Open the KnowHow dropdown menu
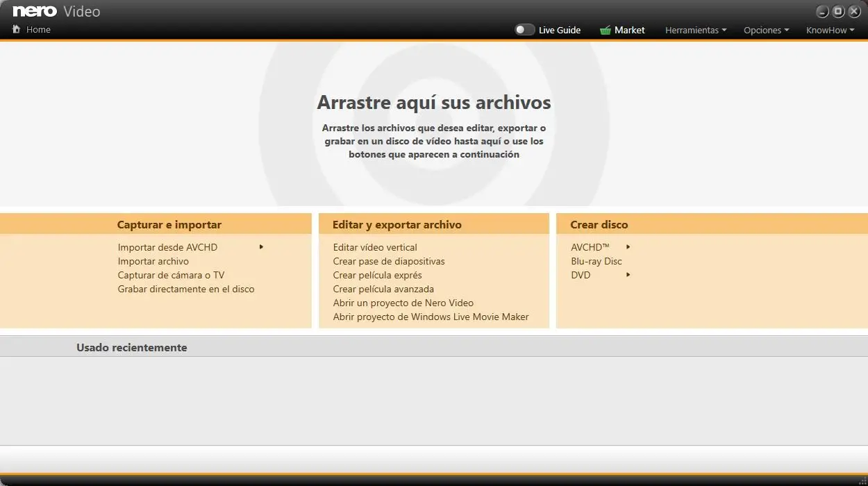 (830, 30)
